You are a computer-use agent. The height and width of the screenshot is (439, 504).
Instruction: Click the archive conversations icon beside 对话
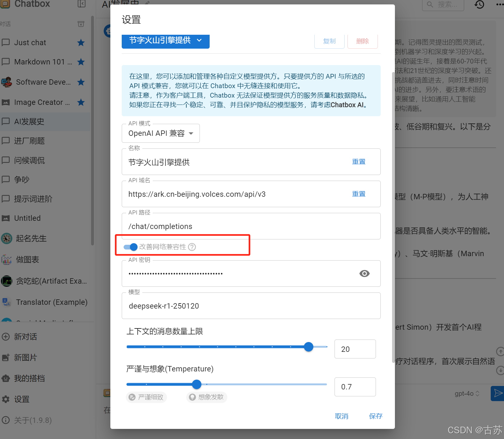tap(81, 24)
